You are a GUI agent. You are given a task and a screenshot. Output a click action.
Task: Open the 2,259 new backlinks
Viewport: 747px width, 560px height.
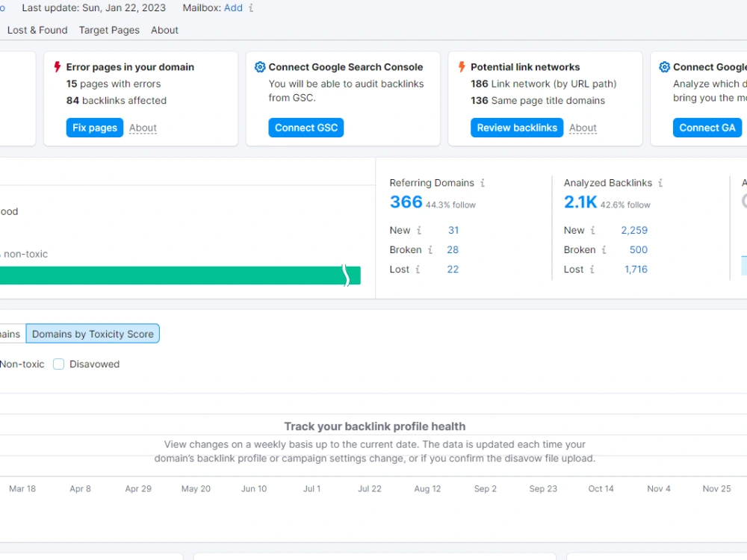[x=634, y=231]
